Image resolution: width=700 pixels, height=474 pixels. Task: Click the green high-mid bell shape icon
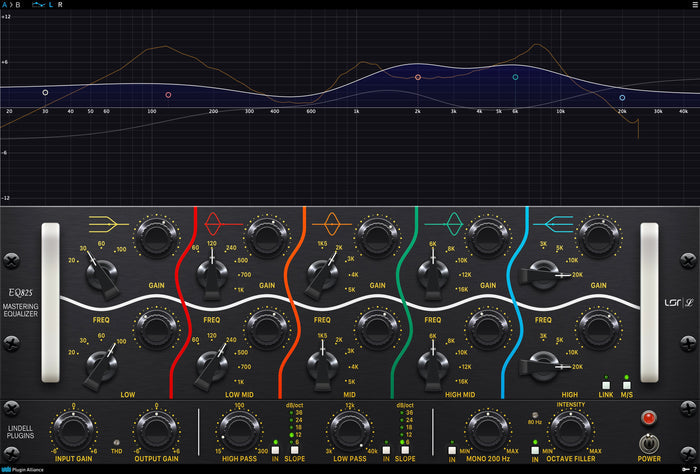coord(444,224)
